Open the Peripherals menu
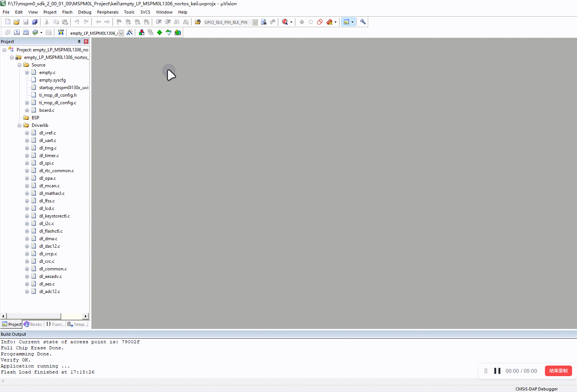Viewport: 577px width, 392px height. click(108, 12)
